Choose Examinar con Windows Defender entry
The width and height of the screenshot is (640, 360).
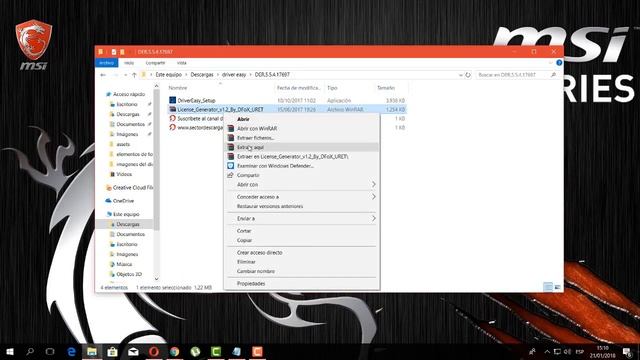(302, 166)
